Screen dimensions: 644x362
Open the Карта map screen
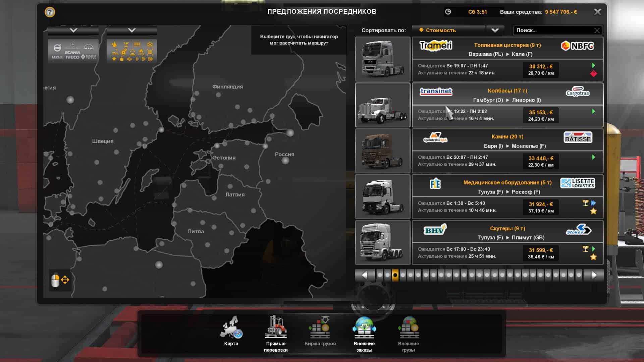click(x=231, y=331)
